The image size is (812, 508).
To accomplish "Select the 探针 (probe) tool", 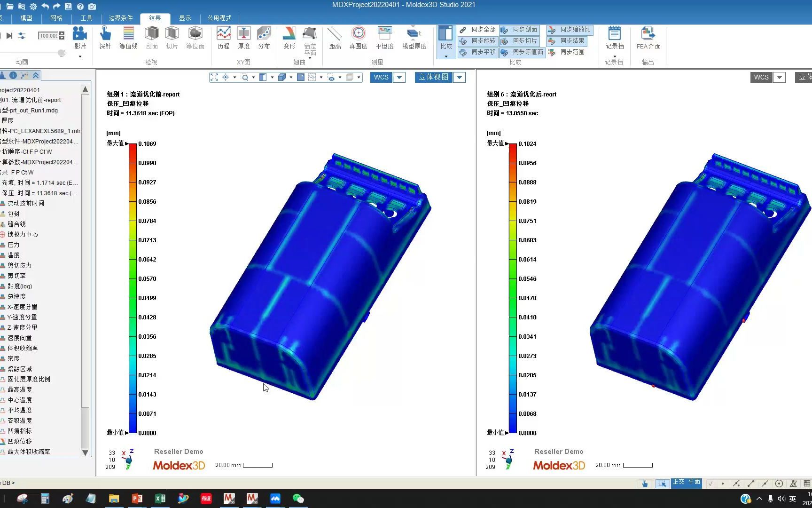I will [105, 38].
